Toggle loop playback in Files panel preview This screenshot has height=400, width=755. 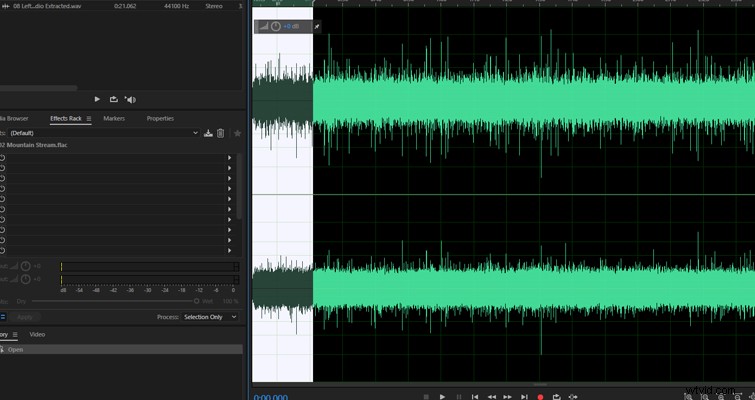114,99
